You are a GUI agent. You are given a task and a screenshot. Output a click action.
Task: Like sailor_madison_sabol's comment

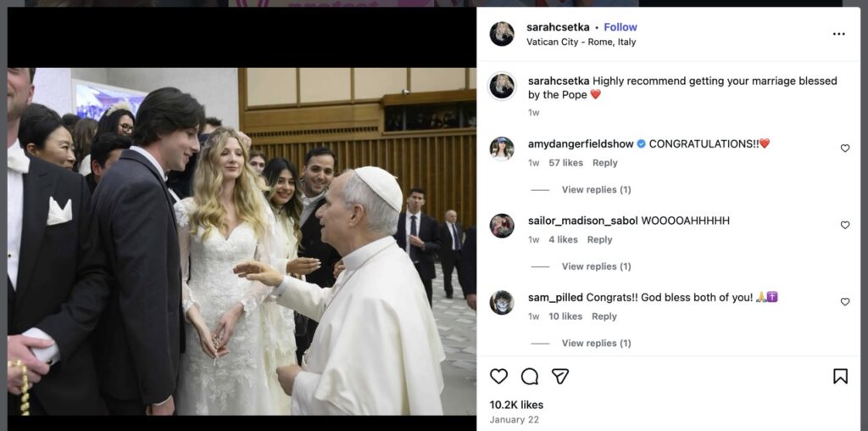tap(844, 226)
